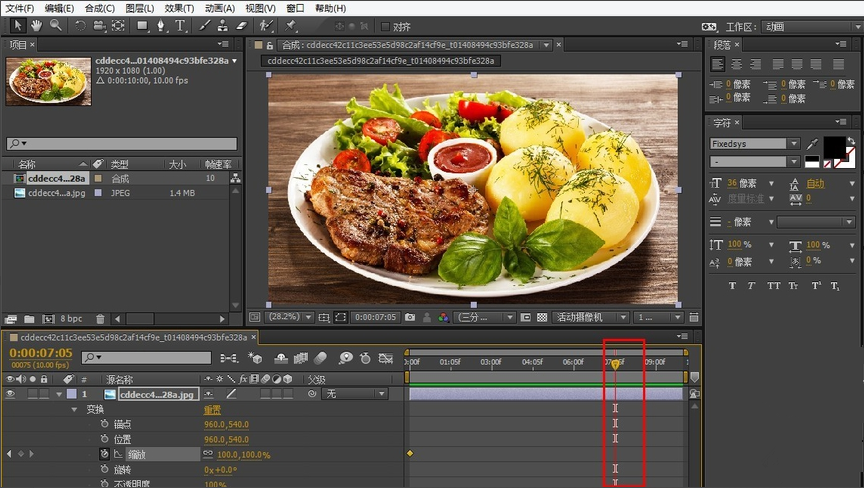Viewport: 864px width, 488px height.
Task: Collapse the 变换 transform group
Action: 74,410
